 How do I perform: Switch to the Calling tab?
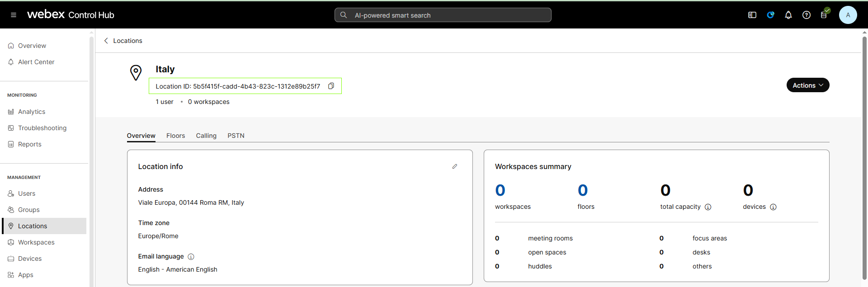coord(206,136)
